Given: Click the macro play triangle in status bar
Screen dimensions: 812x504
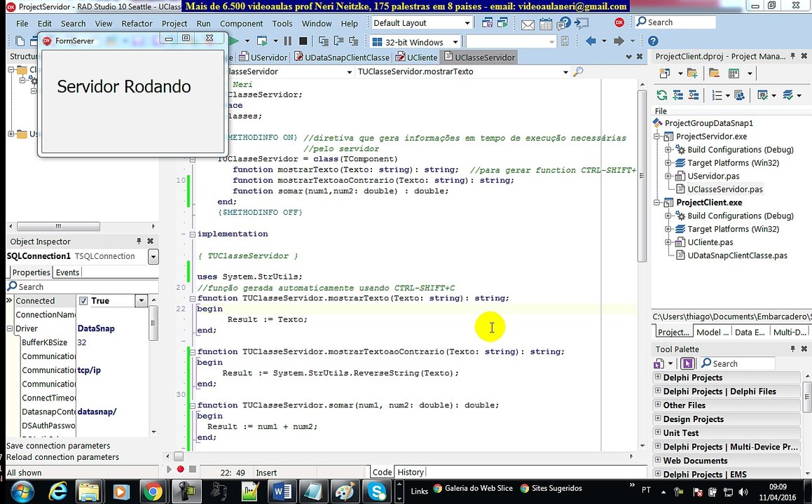Looking at the screenshot, I should pyautogui.click(x=169, y=469).
